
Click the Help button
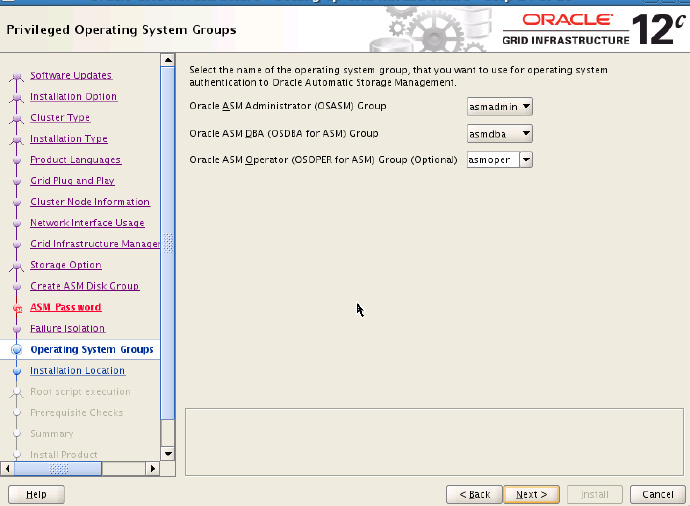pyautogui.click(x=36, y=495)
